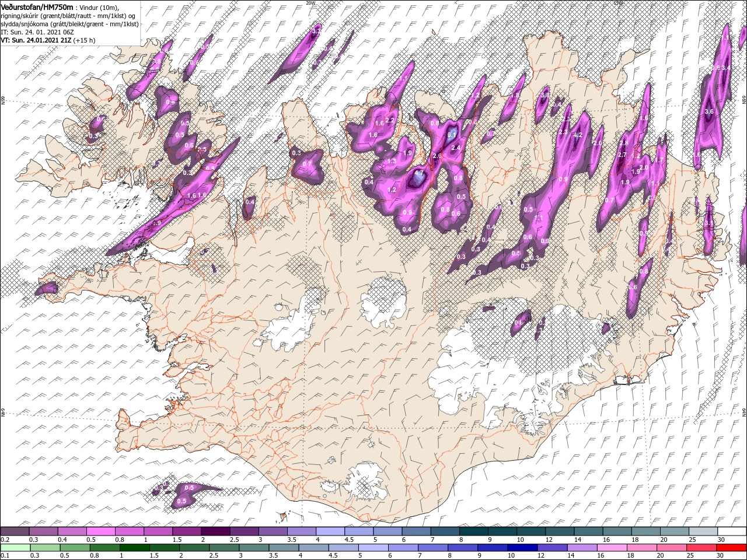Click the '0.2' label in the upper legend
This screenshot has height=560, width=747.
pos(5,540)
